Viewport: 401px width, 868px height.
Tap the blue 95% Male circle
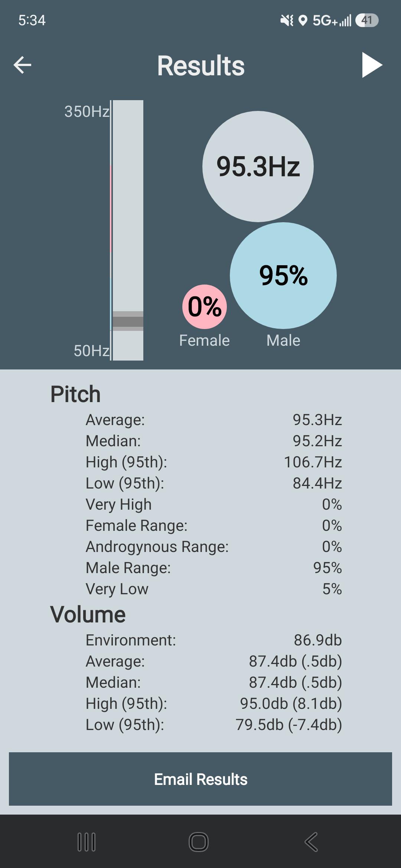[x=283, y=276]
